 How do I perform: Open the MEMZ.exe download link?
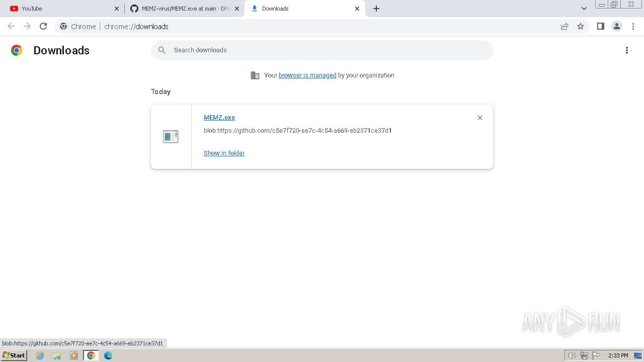point(219,118)
